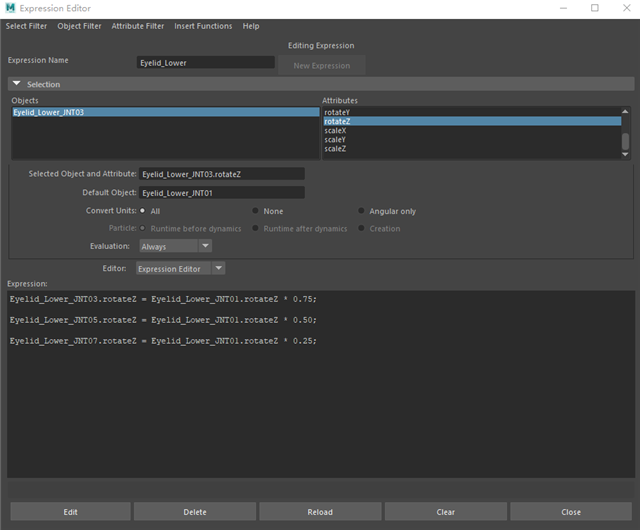Select scaleX in the Attributes list
640x530 pixels.
coord(336,130)
